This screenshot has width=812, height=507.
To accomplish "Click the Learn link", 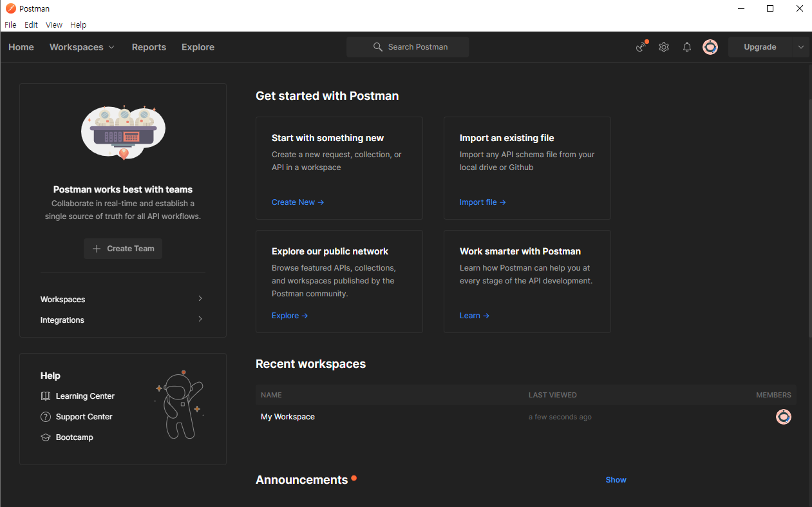I will [475, 316].
